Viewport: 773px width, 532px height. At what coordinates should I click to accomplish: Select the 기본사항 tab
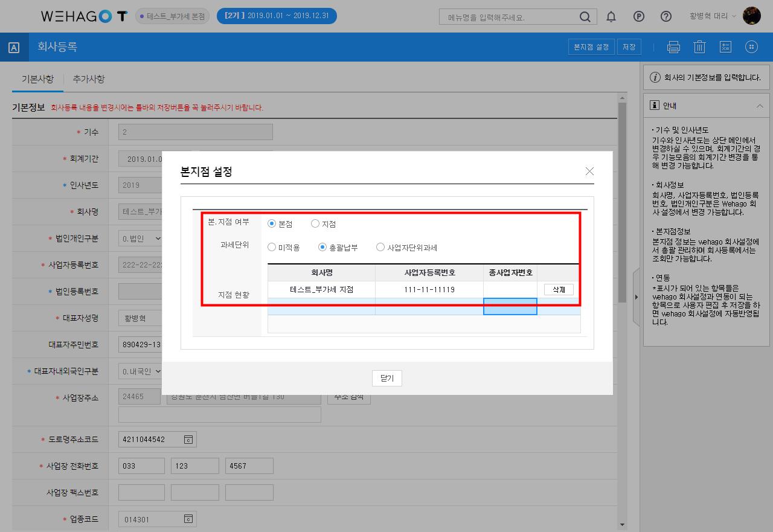click(37, 79)
